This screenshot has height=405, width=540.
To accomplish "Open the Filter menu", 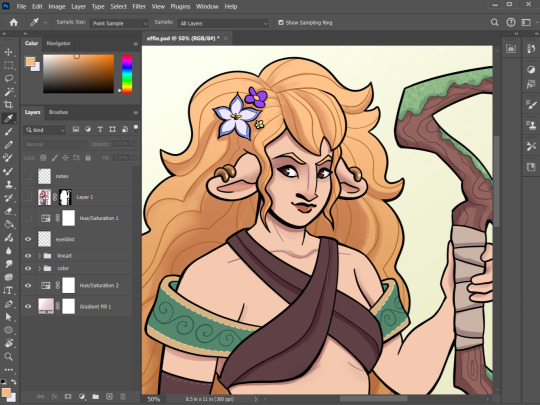I will (139, 7).
